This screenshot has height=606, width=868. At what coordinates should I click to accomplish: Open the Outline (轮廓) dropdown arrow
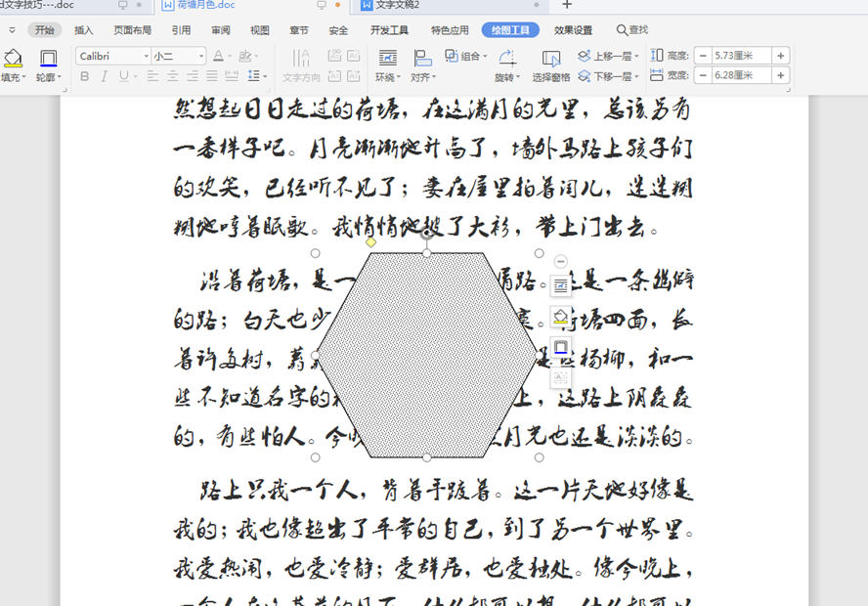click(x=60, y=77)
